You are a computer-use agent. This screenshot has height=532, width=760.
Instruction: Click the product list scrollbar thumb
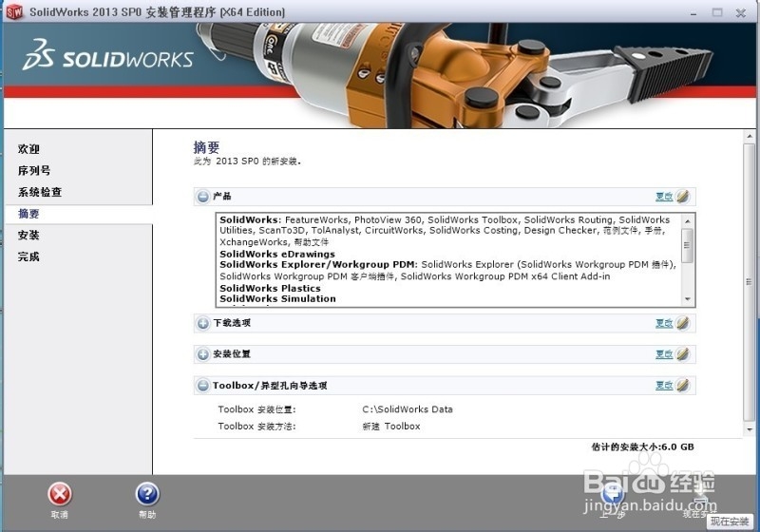tap(687, 245)
